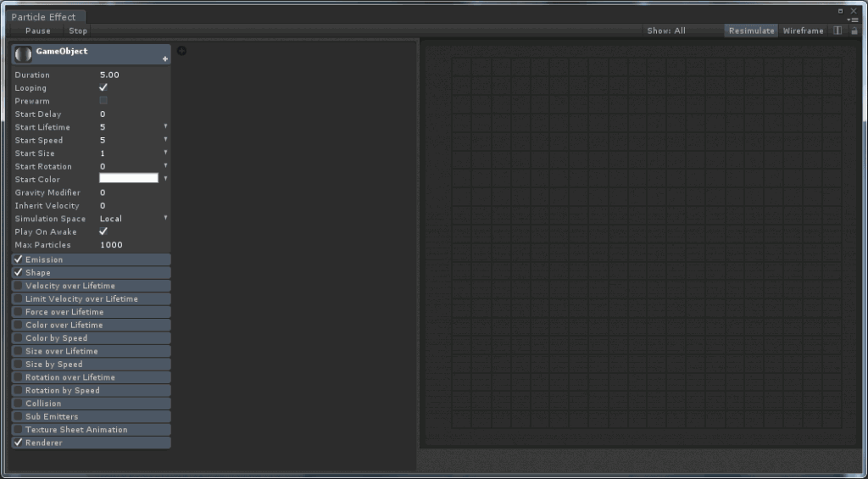Open the Start Lifetime mode dropdown arrow
The height and width of the screenshot is (479, 868).
(165, 126)
